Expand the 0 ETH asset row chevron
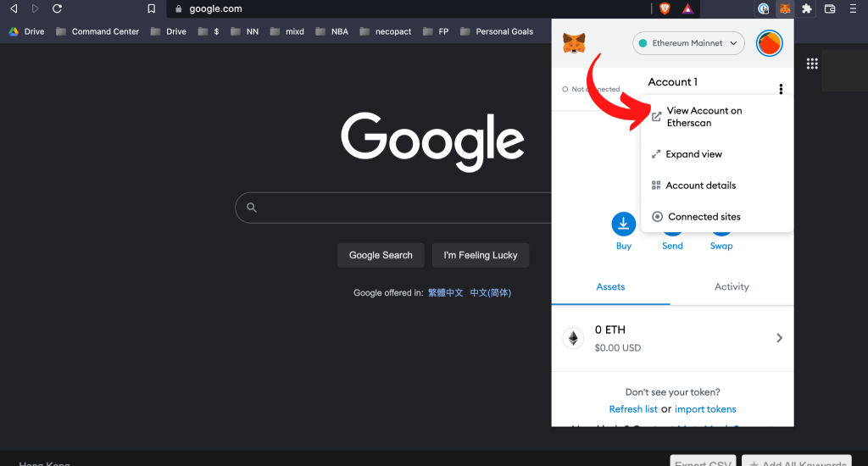 pyautogui.click(x=779, y=338)
